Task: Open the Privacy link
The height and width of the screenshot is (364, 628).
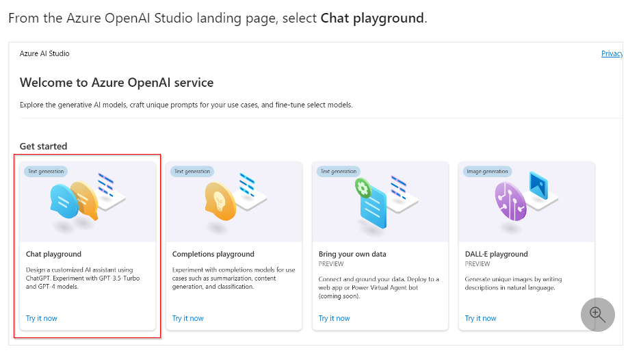Action: [x=612, y=53]
